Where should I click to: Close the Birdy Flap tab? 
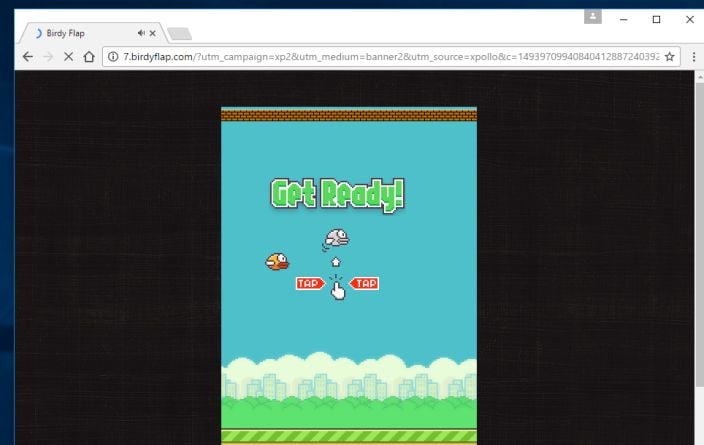click(153, 33)
